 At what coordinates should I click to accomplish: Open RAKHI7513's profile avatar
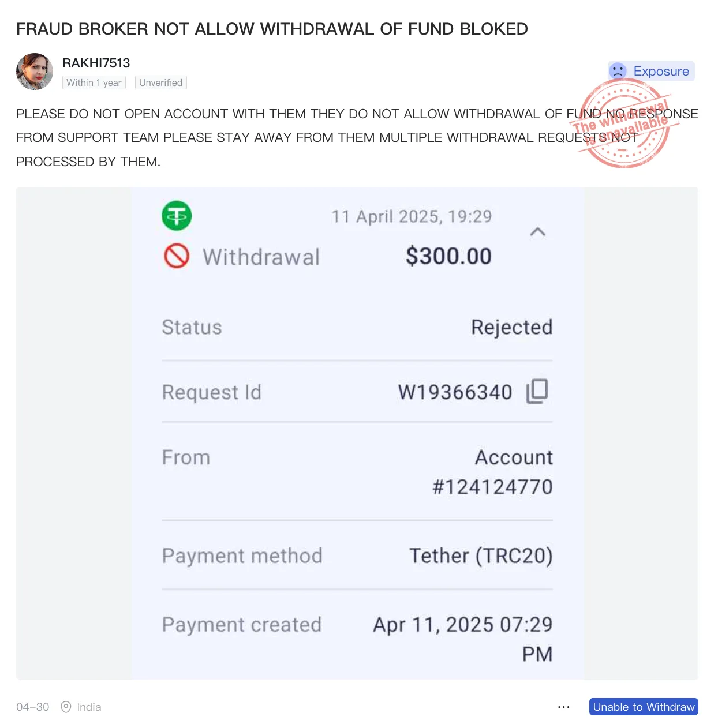pos(35,72)
